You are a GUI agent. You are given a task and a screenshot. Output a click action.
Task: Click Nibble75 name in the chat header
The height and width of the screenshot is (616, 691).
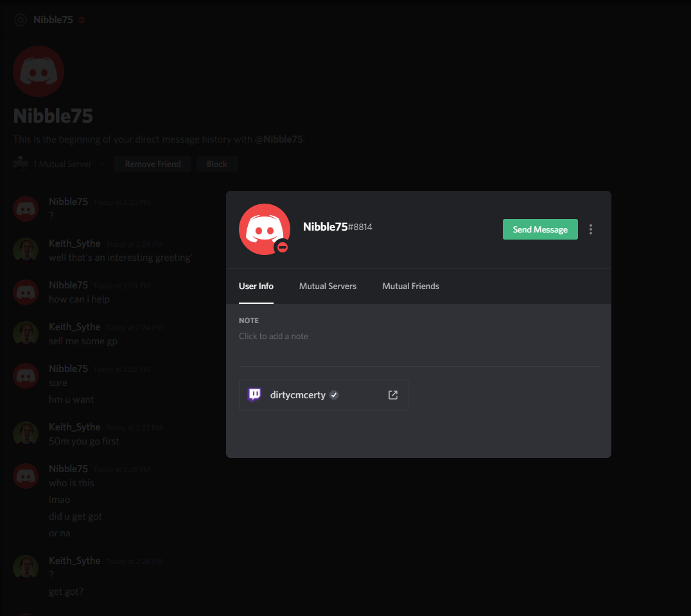click(53, 20)
